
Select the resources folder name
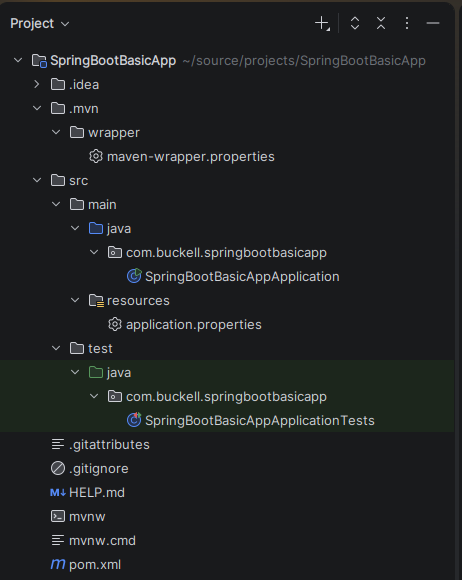(138, 301)
